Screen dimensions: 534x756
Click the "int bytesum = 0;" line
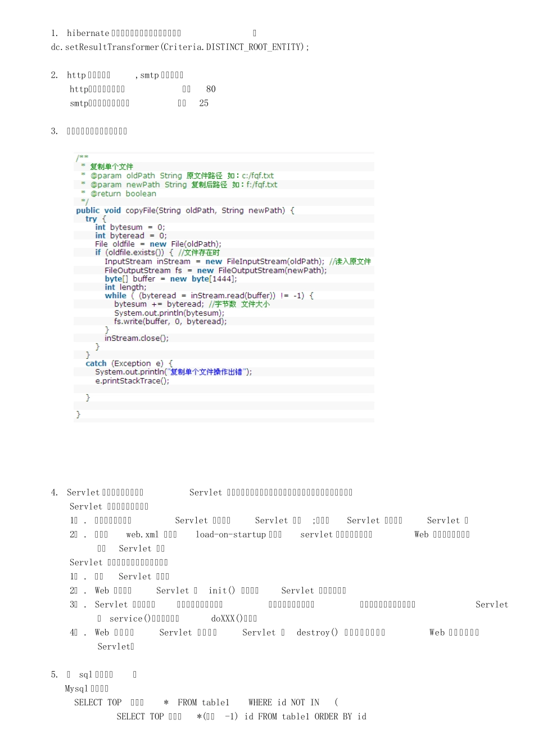pyautogui.click(x=130, y=227)
